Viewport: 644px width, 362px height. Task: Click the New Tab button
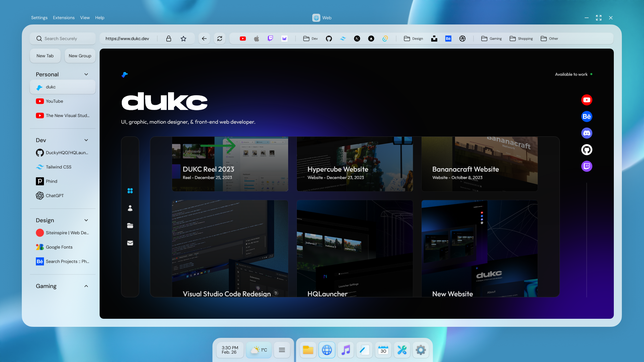(x=45, y=56)
